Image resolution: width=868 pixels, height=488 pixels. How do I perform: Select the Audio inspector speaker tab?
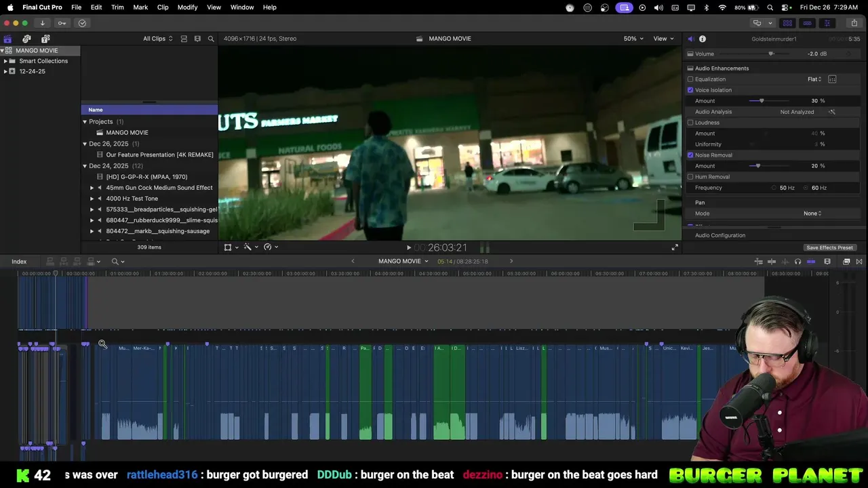(x=690, y=39)
